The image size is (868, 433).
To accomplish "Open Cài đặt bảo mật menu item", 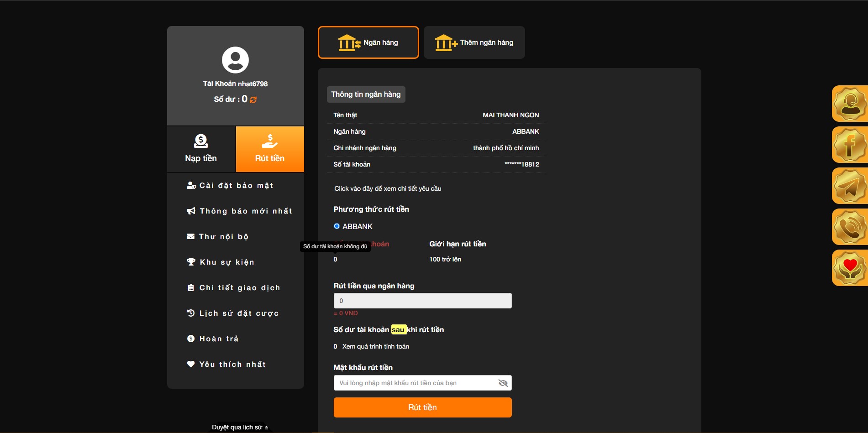I will [236, 186].
